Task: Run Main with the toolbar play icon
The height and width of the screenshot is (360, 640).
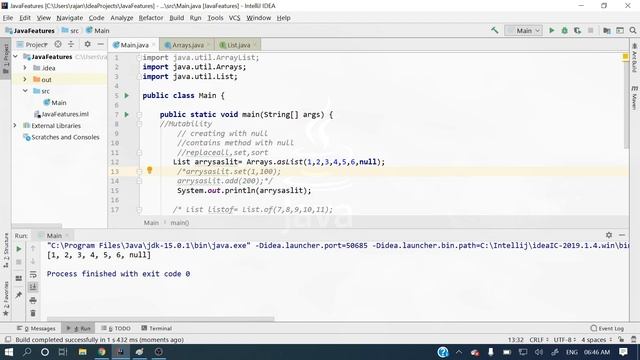Action: tap(551, 30)
